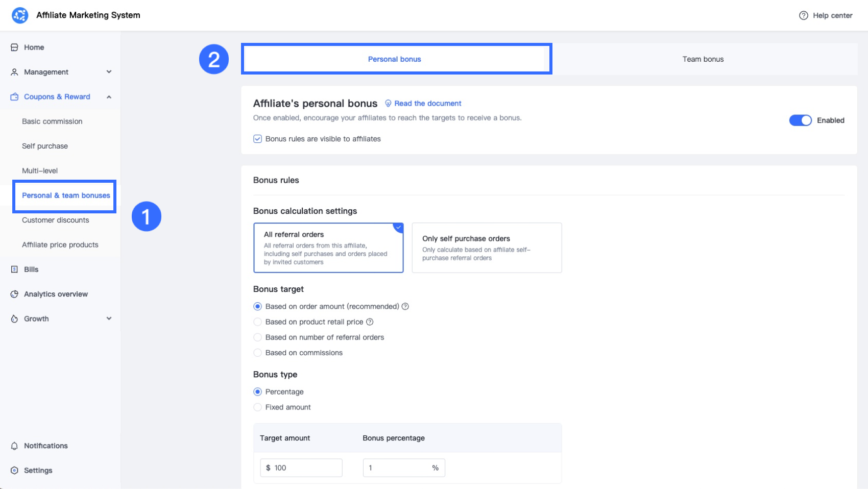Expand the Management menu chevron
This screenshot has width=868, height=489.
pos(109,72)
